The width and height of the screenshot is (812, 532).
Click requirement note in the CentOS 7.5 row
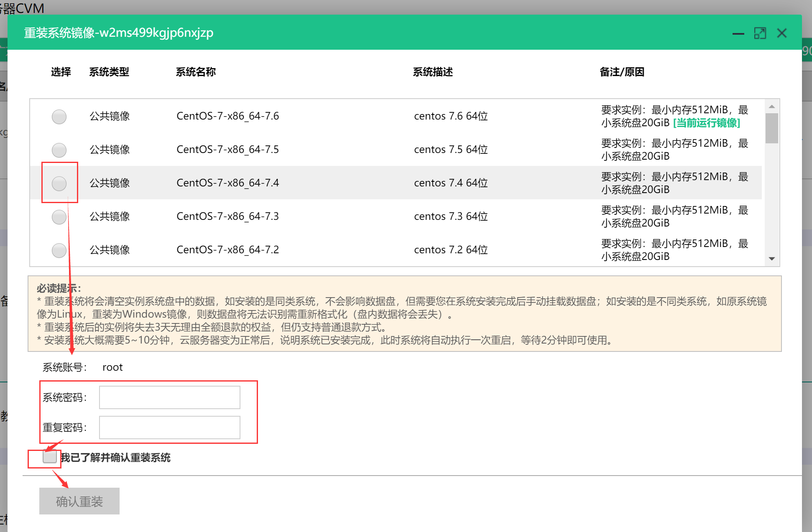coord(675,150)
